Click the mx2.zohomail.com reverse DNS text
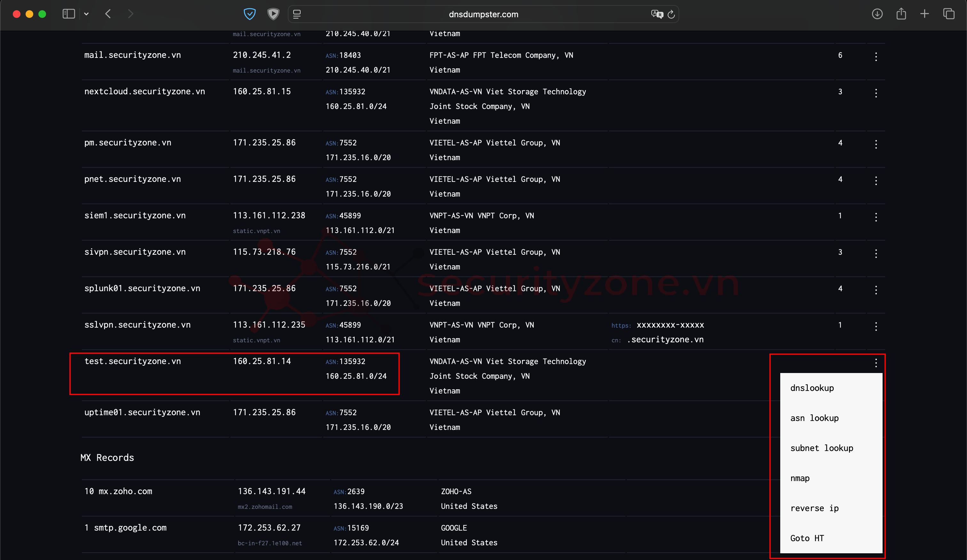Screen dimensions: 967x560 (265, 507)
